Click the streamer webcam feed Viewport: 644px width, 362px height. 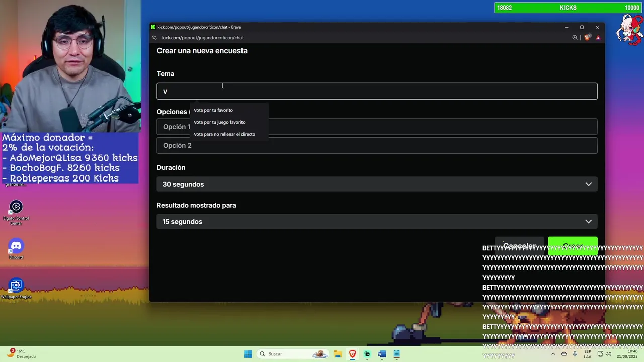point(70,65)
